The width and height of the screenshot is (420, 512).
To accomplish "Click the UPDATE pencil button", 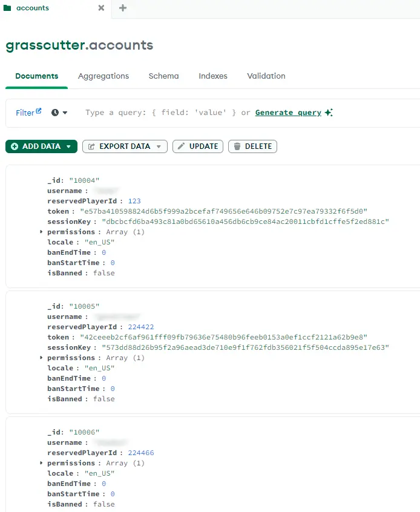I will (198, 146).
